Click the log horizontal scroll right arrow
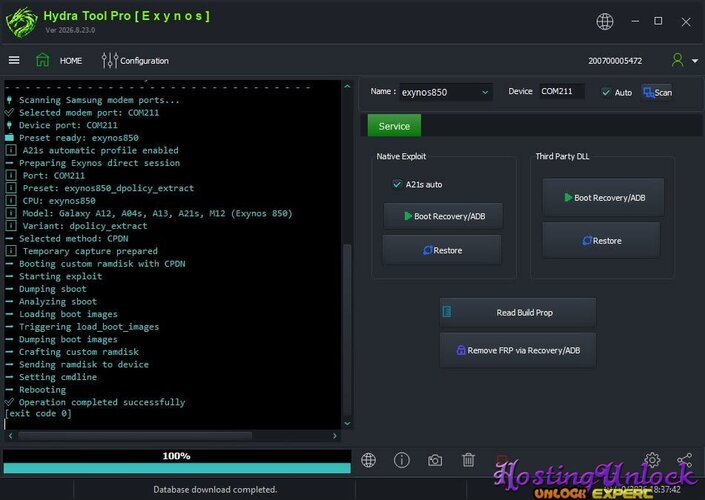Screen dimensions: 705x500 tap(335, 435)
